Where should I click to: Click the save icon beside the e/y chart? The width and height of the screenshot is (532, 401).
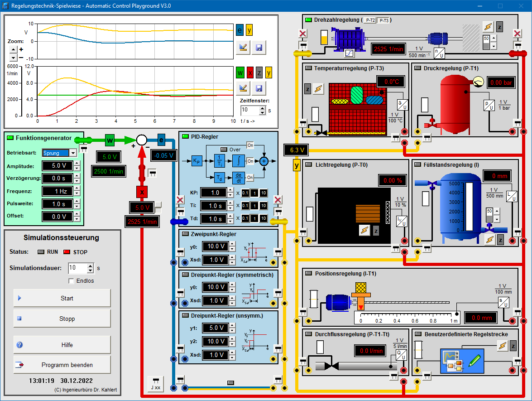[x=259, y=47]
